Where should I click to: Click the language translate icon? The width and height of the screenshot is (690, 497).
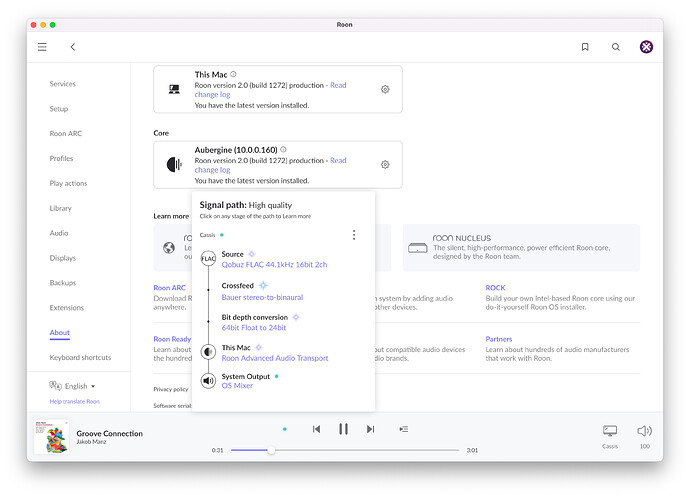(x=55, y=386)
